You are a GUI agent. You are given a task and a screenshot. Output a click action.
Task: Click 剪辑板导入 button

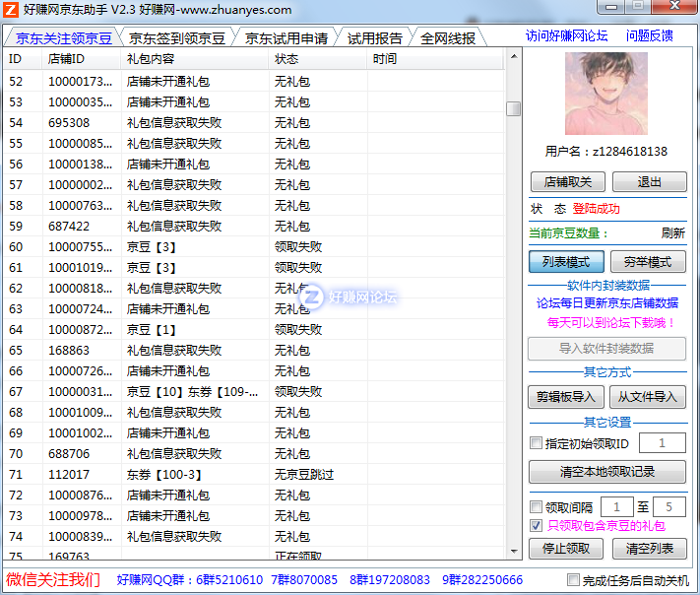pyautogui.click(x=566, y=397)
